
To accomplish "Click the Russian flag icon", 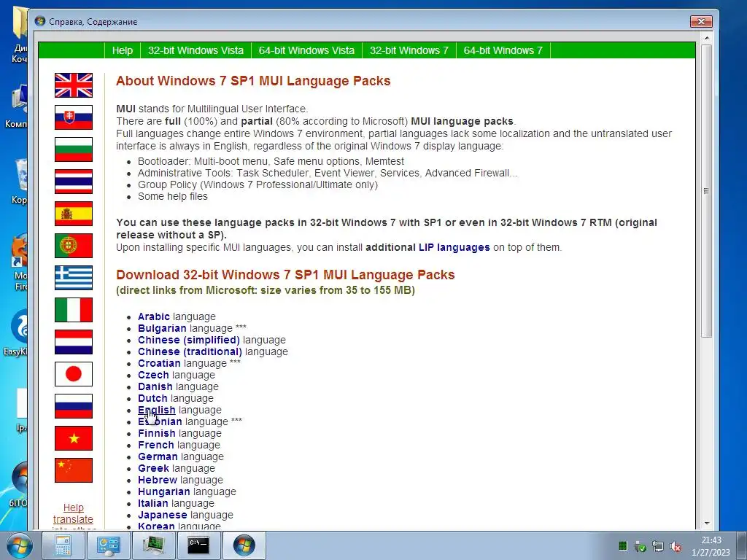I will click(74, 406).
